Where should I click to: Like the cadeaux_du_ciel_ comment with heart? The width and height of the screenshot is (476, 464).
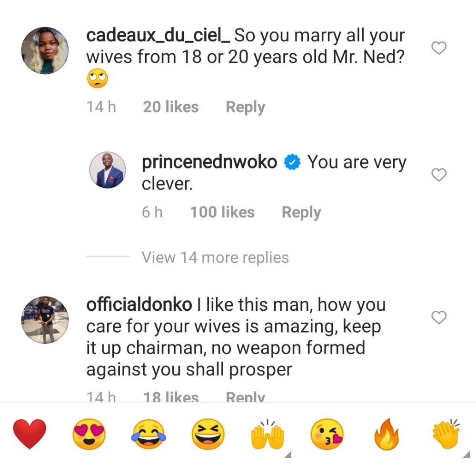[x=438, y=48]
